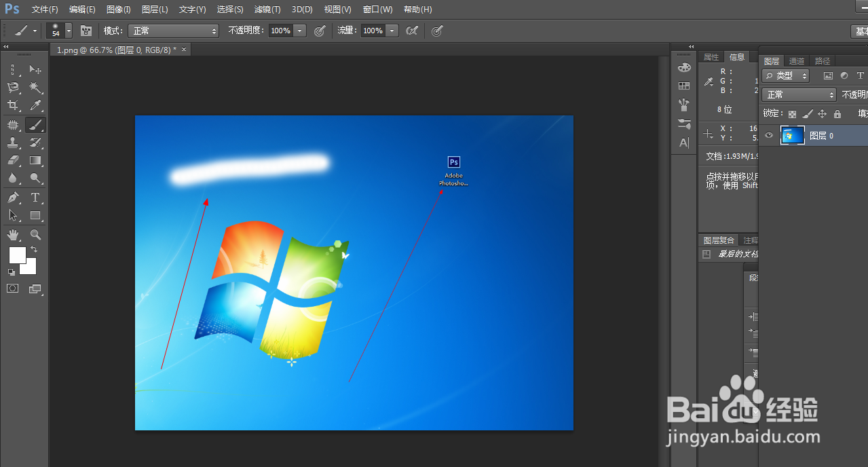Toggle lock image pixels
The image size is (868, 467).
(807, 114)
